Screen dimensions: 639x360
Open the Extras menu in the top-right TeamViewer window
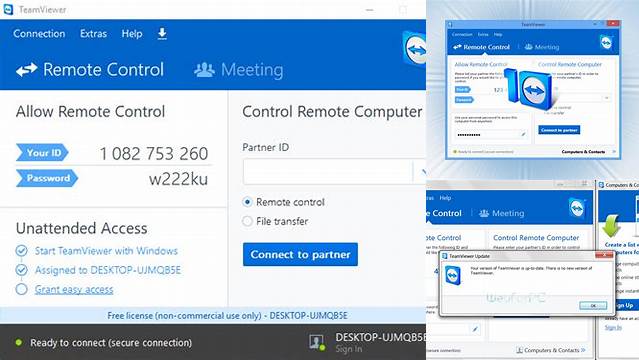pyautogui.click(x=483, y=35)
